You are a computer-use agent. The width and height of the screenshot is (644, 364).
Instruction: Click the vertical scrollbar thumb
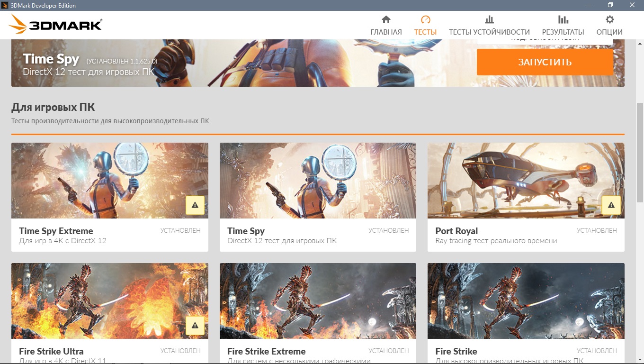(640, 152)
